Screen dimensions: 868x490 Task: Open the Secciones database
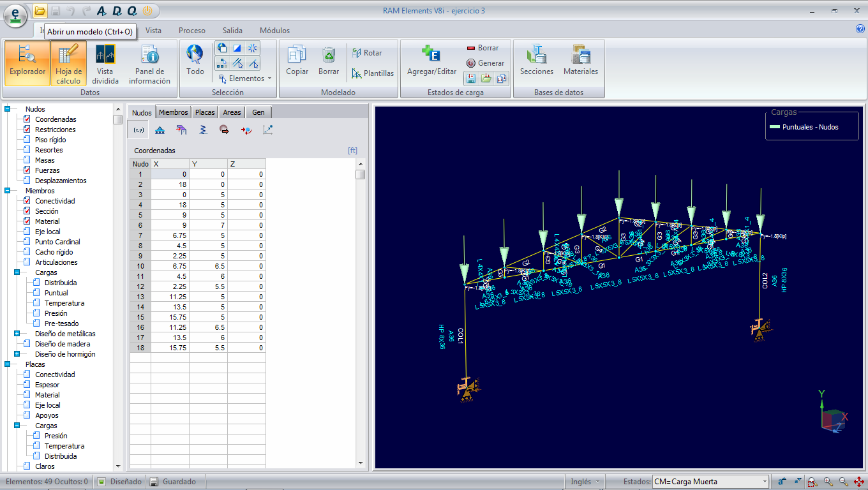point(536,61)
